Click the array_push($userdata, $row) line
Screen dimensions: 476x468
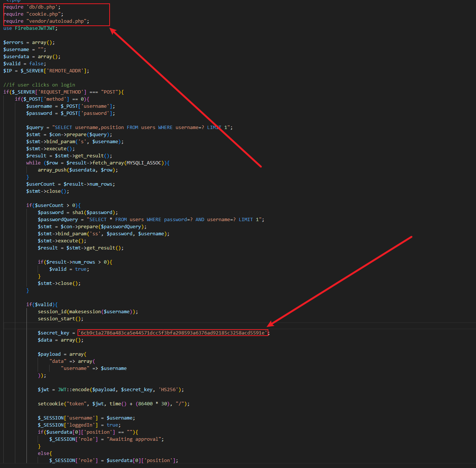coord(78,170)
